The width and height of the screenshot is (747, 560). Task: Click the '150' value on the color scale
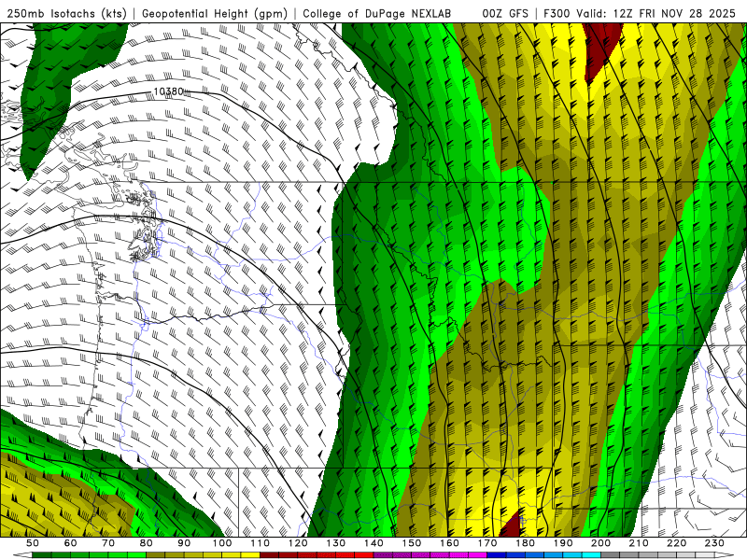click(x=412, y=543)
